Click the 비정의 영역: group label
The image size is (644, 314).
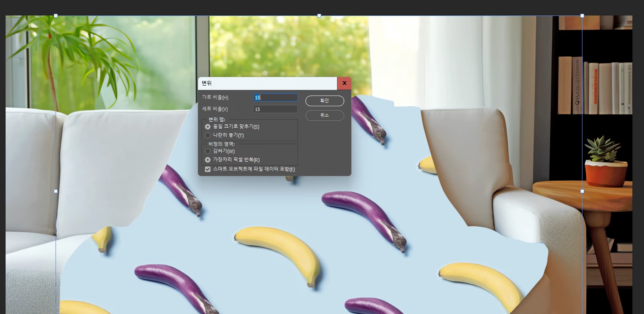222,144
